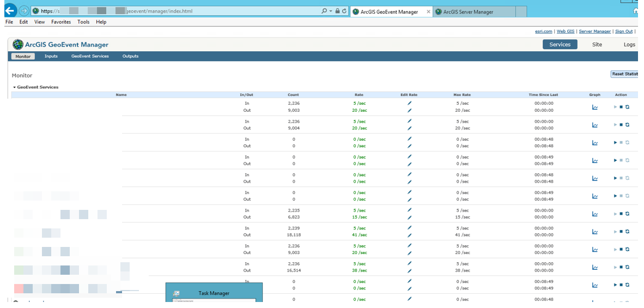Open the Help menu
The height and width of the screenshot is (308, 644).
click(x=101, y=22)
